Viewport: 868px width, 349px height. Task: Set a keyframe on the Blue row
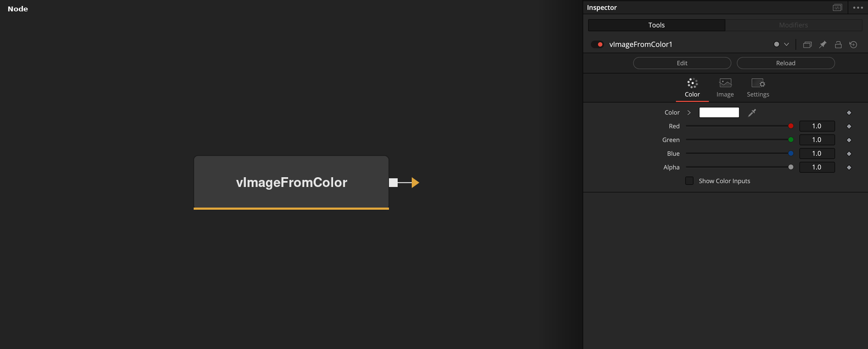[x=849, y=154]
